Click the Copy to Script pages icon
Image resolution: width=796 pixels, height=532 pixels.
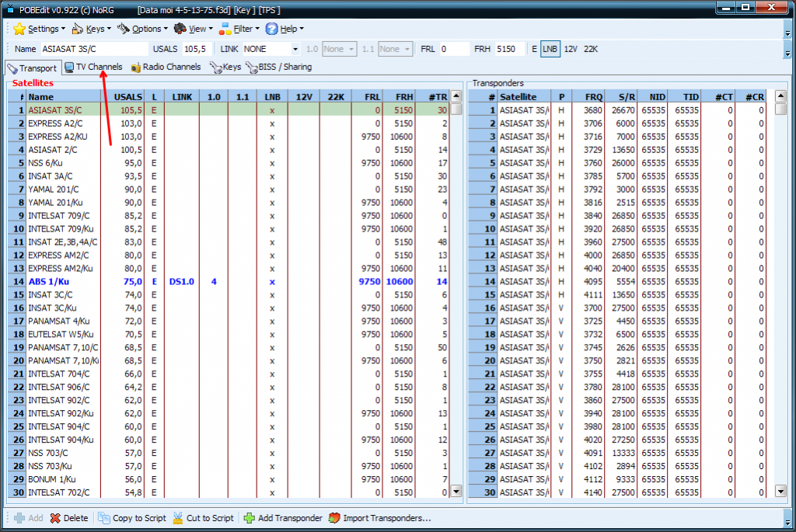104,518
